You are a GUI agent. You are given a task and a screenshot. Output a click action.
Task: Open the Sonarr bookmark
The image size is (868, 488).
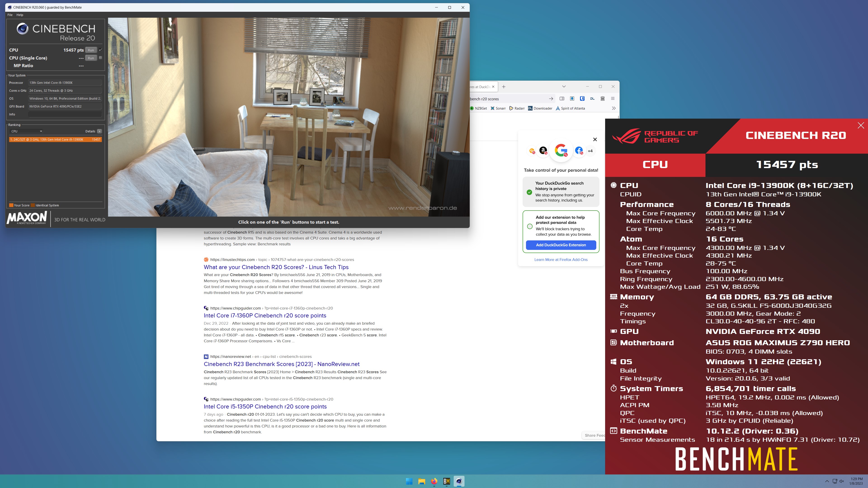pos(498,108)
